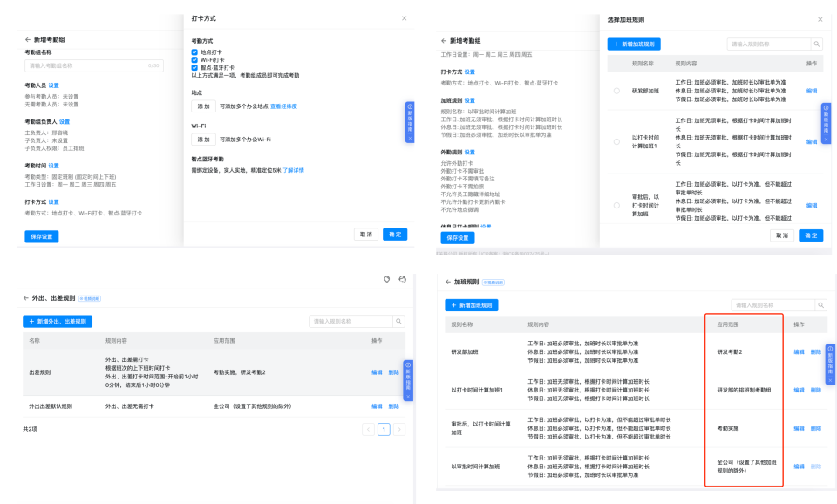Click search icon on 外出、出差规则 page
Image resolution: width=837 pixels, height=504 pixels.
click(x=398, y=322)
